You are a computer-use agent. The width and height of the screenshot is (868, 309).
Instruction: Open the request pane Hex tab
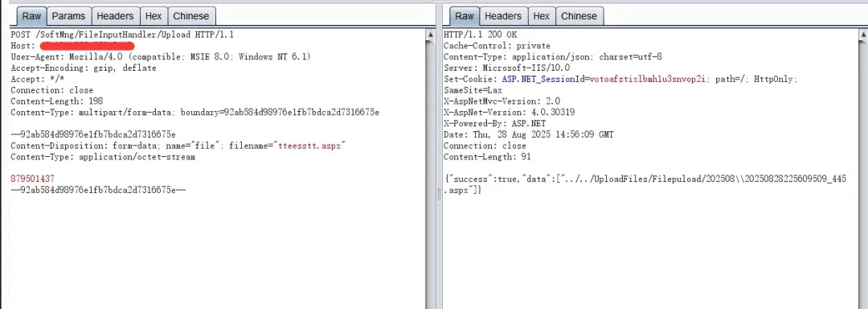pos(154,16)
